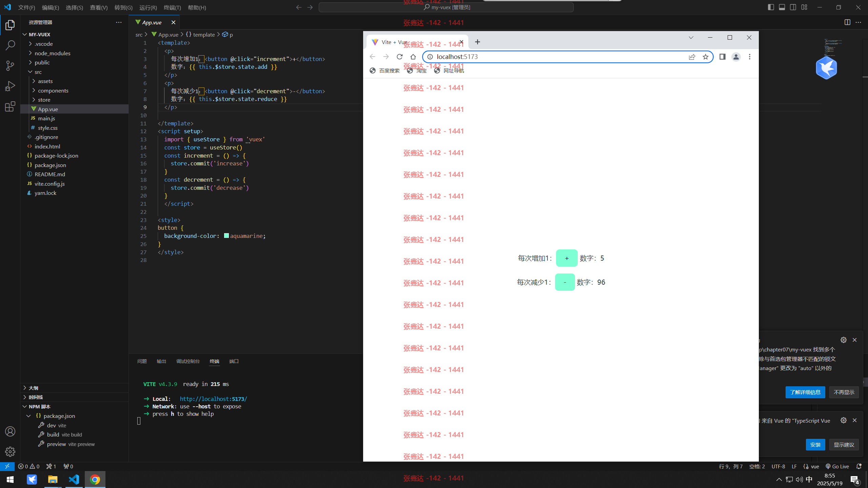Open Extensions view

coord(10,106)
